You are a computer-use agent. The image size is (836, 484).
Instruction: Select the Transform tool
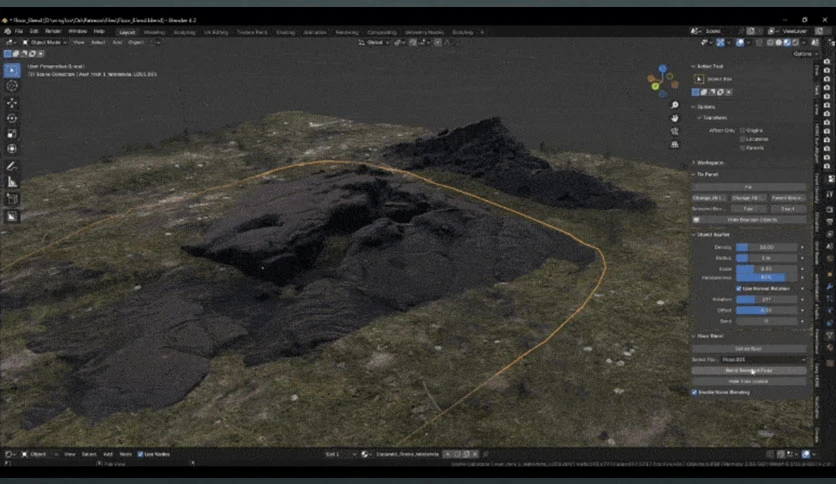(12, 149)
